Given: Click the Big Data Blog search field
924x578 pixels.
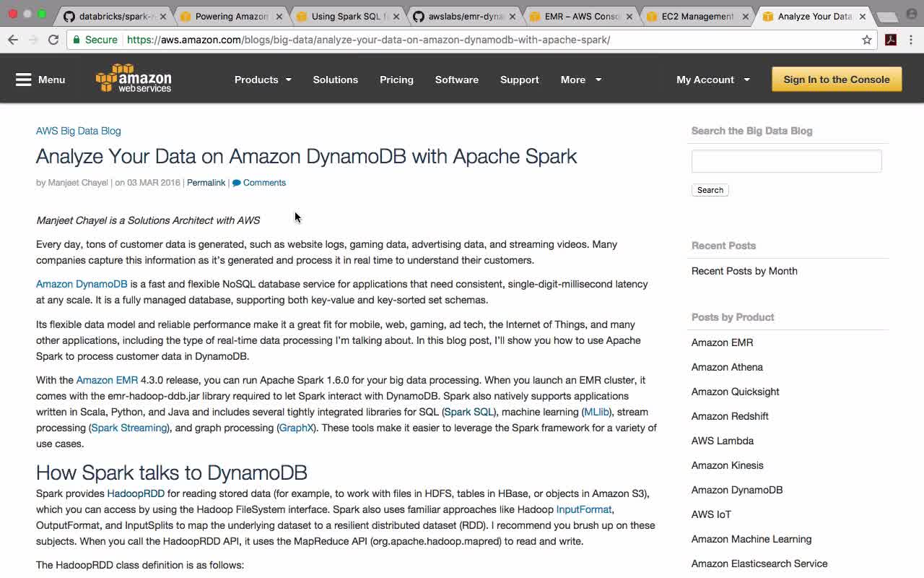Looking at the screenshot, I should tap(786, 161).
